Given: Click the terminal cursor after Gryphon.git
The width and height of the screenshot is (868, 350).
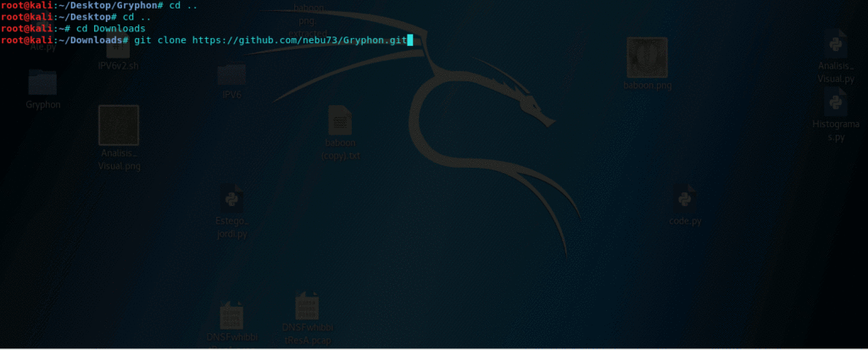Looking at the screenshot, I should click(x=409, y=40).
